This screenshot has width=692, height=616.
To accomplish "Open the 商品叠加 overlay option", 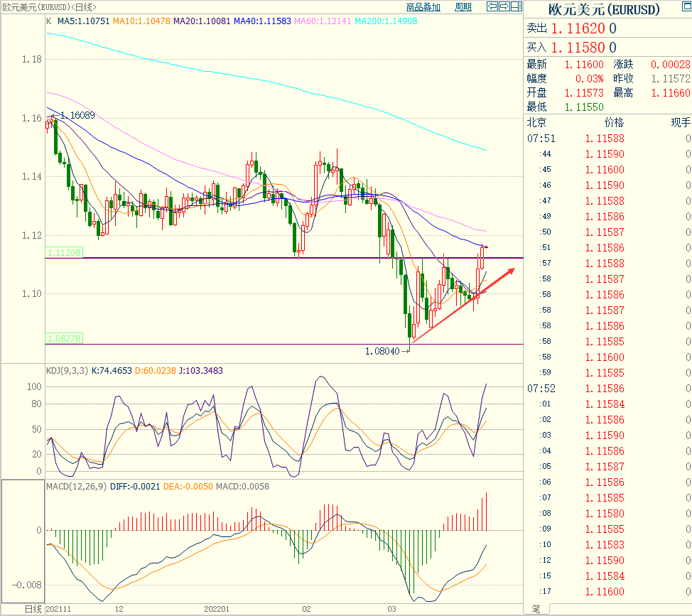I will [x=423, y=7].
